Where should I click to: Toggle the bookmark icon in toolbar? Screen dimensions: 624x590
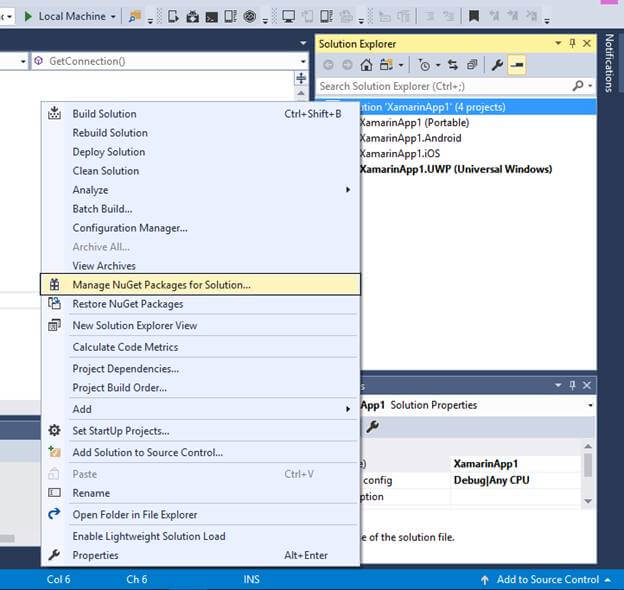tap(474, 16)
